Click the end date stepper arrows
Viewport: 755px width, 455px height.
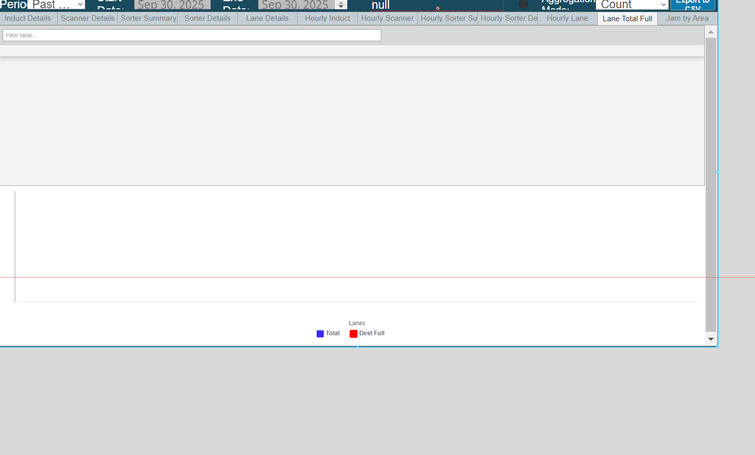(341, 5)
